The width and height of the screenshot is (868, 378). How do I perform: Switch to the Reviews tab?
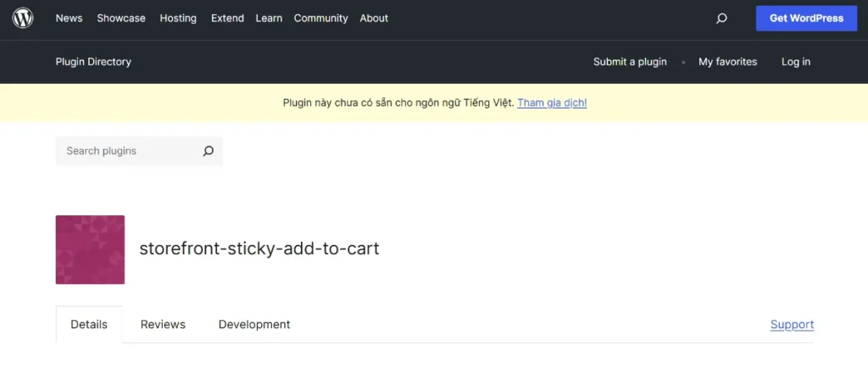163,325
